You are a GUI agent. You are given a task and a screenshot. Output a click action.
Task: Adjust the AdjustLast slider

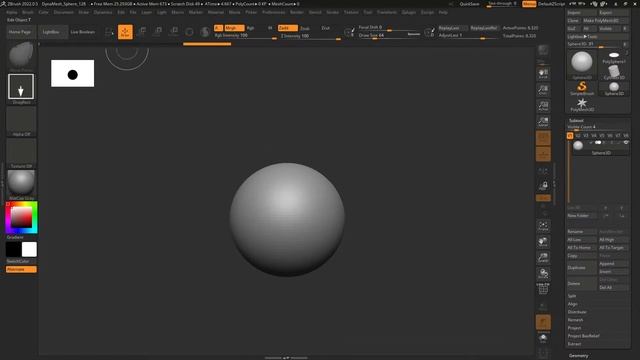(468, 36)
